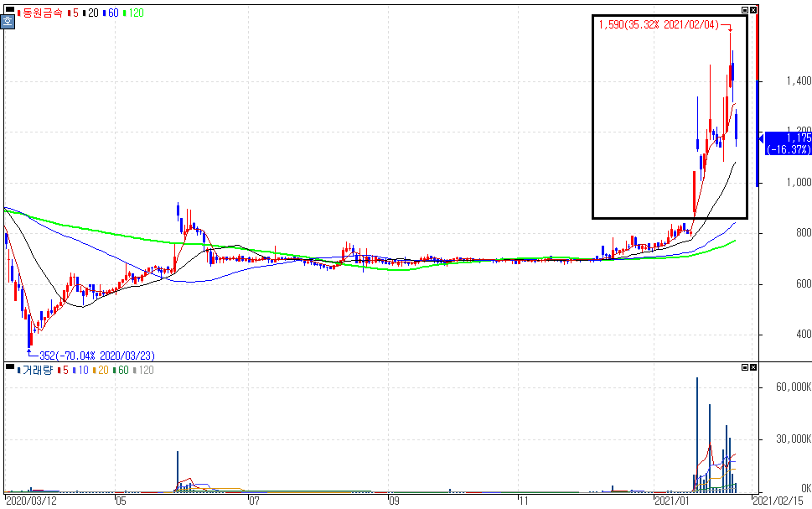The width and height of the screenshot is (812, 509).
Task: Select the gray 120 volume average legend
Action: (x=144, y=370)
